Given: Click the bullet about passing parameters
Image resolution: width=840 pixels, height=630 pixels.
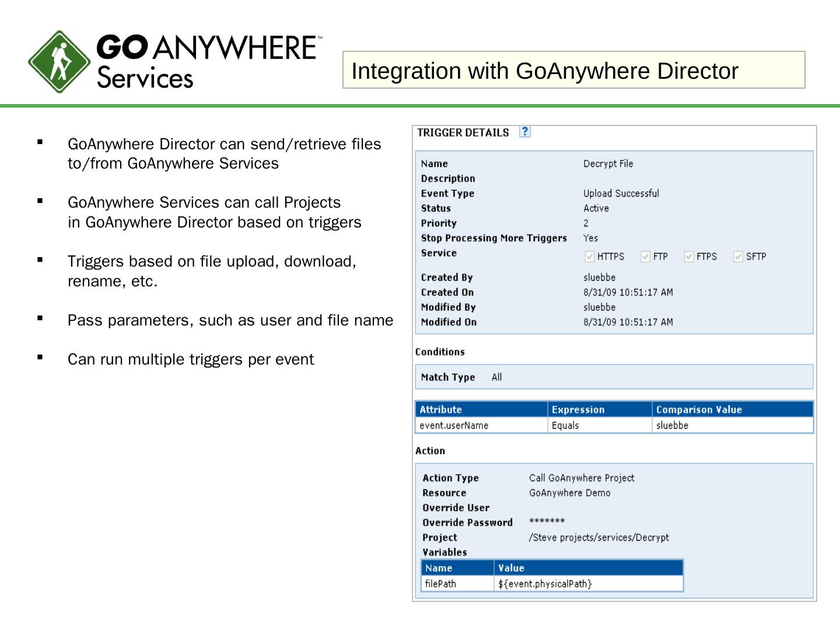Looking at the screenshot, I should tap(230, 320).
